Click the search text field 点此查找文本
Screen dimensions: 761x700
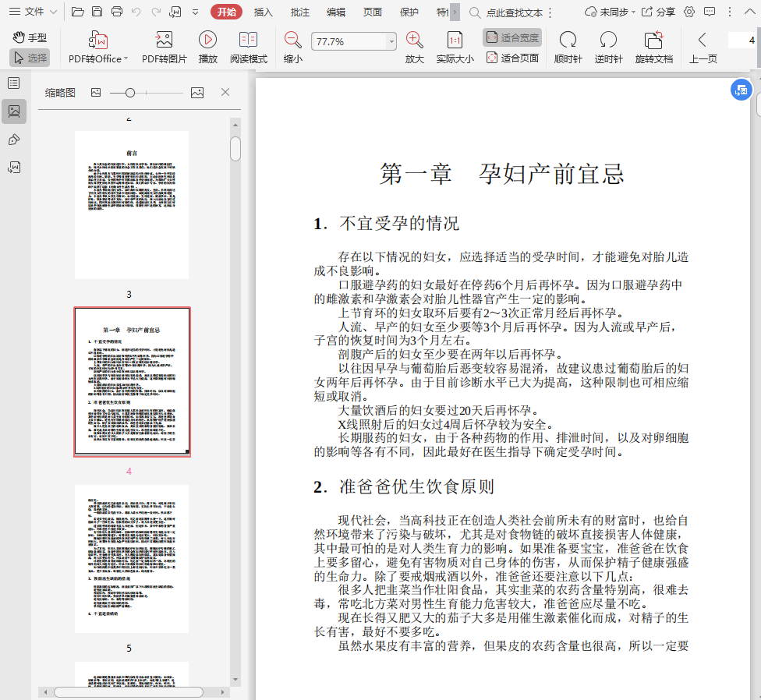515,12
